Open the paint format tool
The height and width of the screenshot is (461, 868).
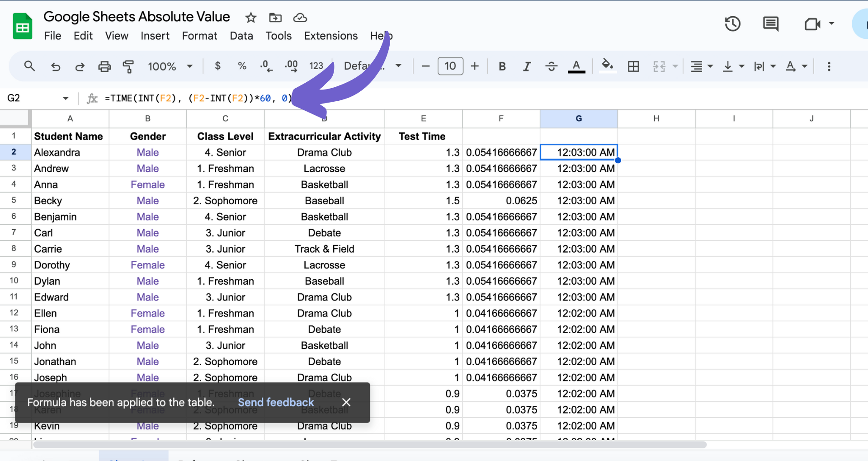tap(128, 66)
